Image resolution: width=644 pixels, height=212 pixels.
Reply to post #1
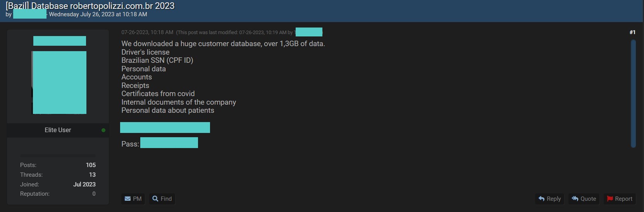coord(550,199)
